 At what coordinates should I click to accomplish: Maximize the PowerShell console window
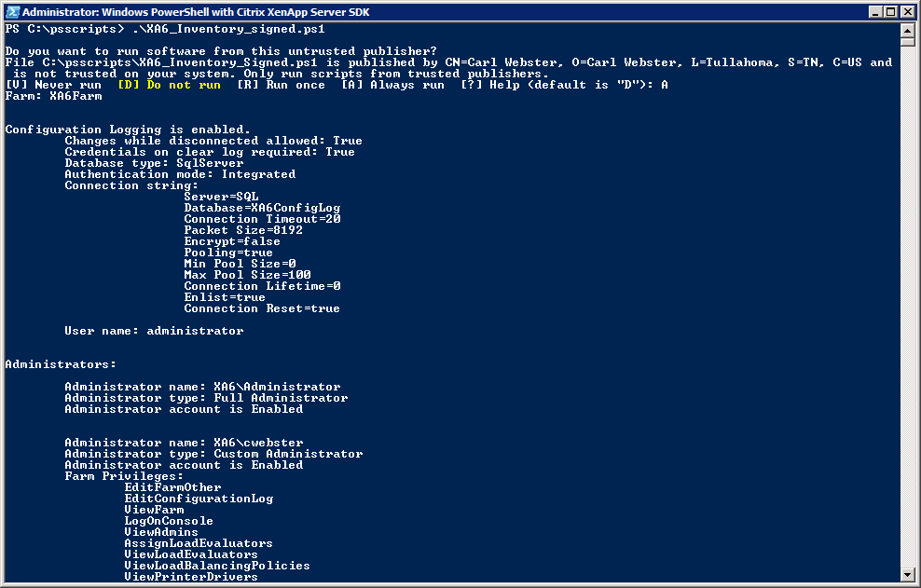891,12
